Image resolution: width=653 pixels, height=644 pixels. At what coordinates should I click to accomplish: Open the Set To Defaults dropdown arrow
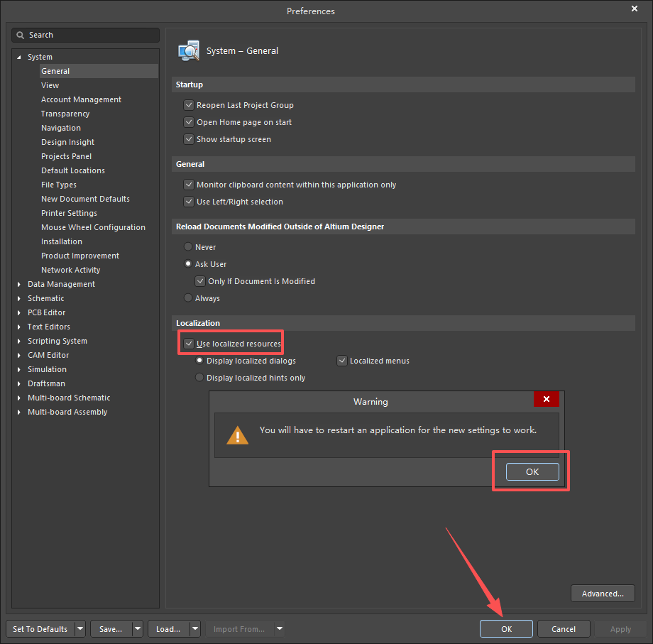(80, 629)
